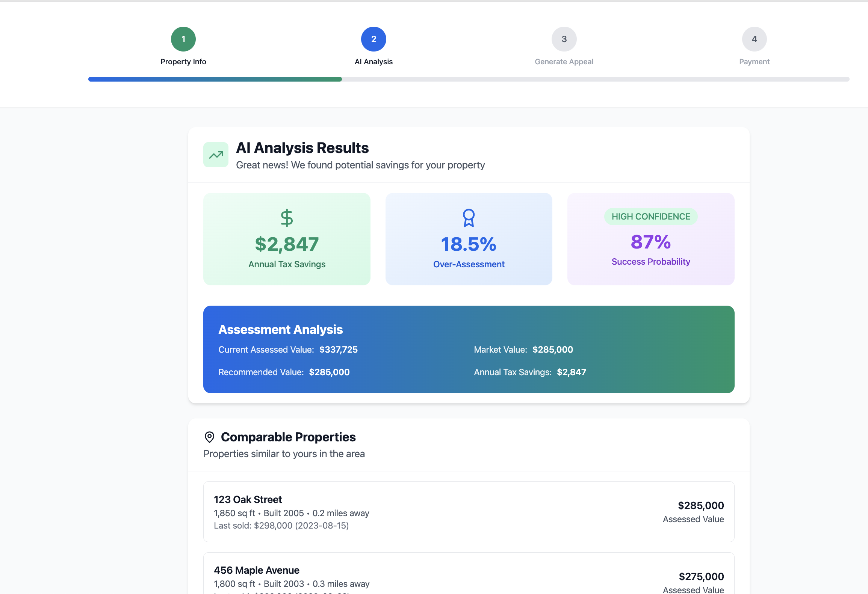Click the dollar sign savings icon

(x=287, y=218)
